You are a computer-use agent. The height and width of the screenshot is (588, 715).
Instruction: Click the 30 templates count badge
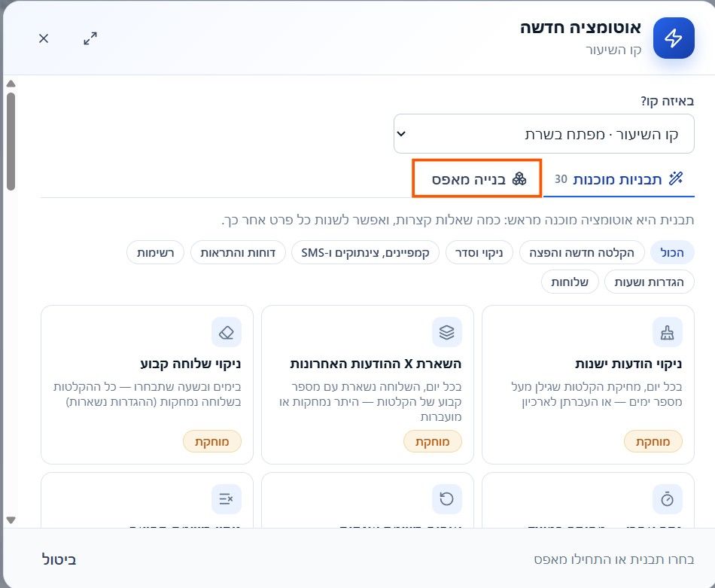tap(561, 179)
